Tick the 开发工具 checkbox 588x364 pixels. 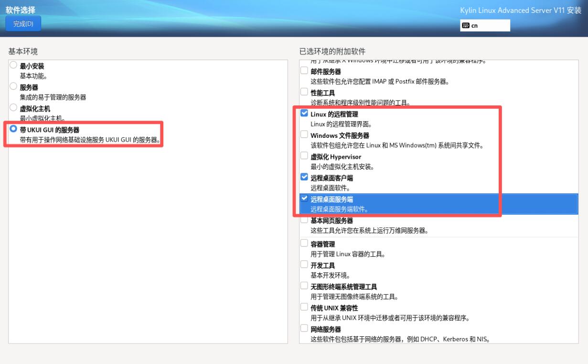304,264
